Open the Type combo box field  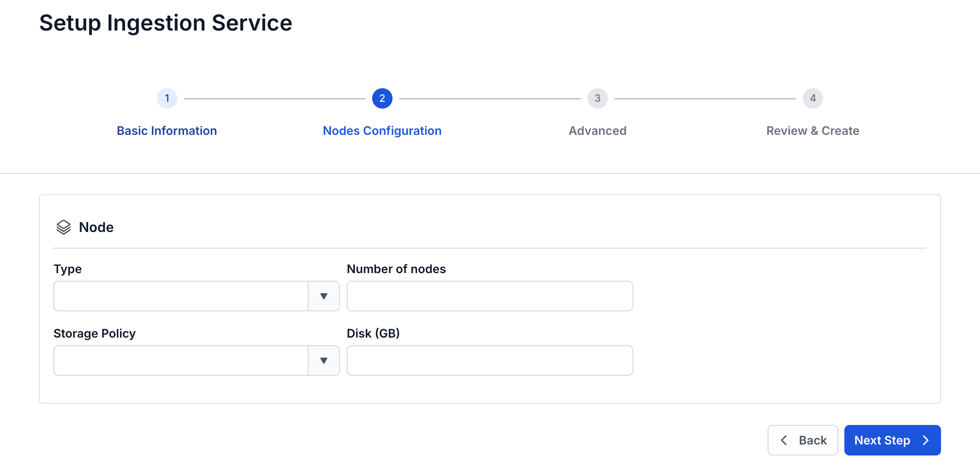coord(197,296)
